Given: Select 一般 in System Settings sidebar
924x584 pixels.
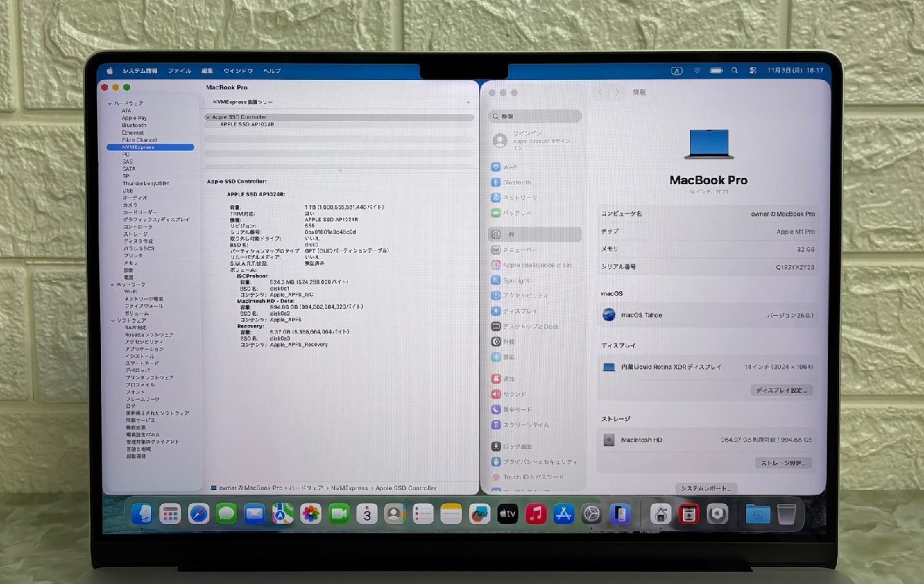Looking at the screenshot, I should click(535, 234).
